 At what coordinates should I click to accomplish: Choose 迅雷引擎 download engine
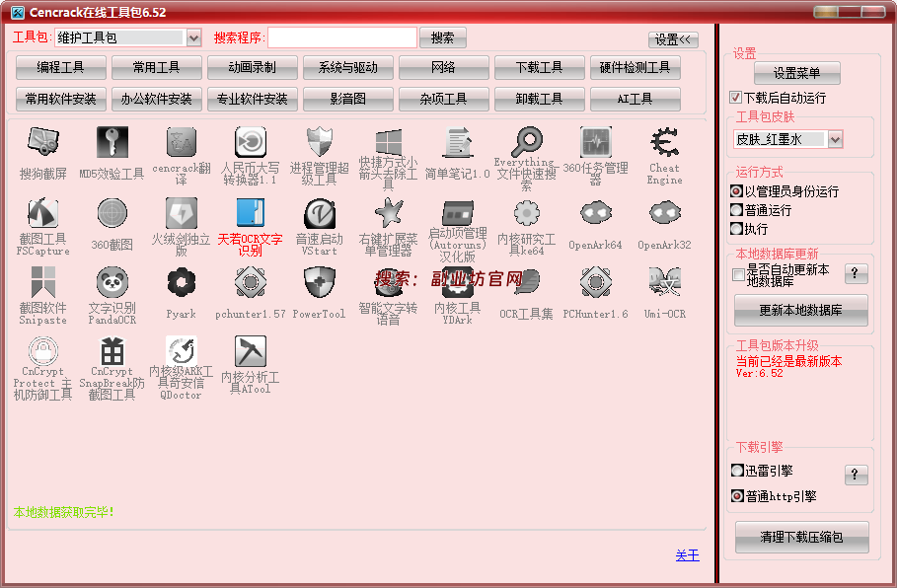pyautogui.click(x=737, y=471)
